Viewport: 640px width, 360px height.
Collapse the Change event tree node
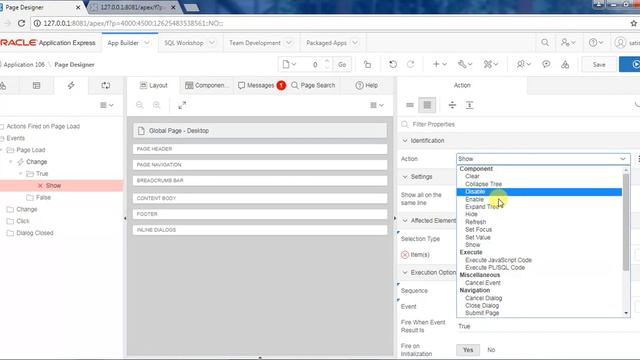click(x=11, y=162)
